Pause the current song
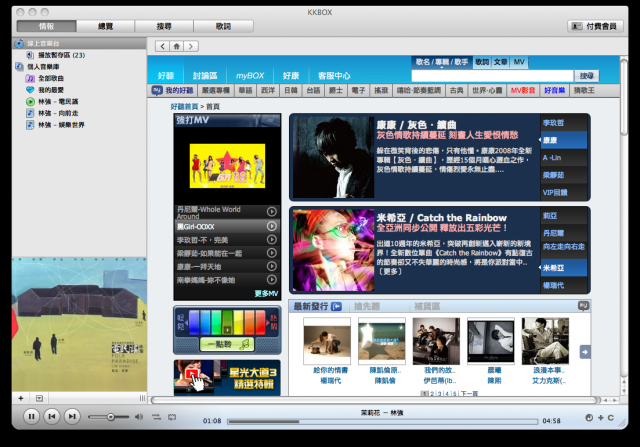Screen dimensions: 640x447 (31, 416)
